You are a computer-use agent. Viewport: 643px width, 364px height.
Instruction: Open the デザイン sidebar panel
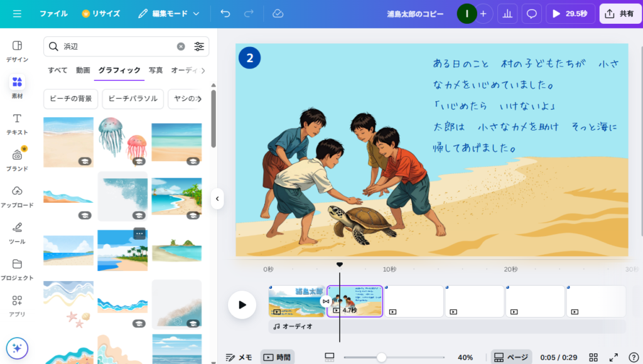point(17,51)
